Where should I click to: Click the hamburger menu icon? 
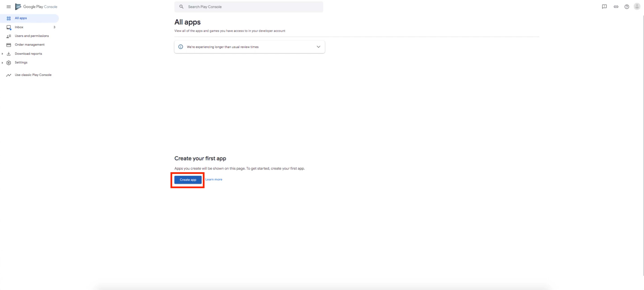tap(8, 7)
